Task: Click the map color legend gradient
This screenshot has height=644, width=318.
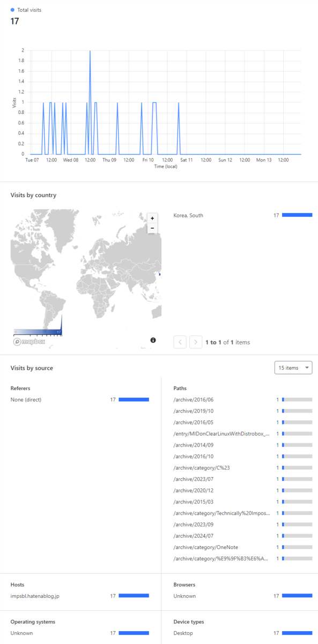Action: pos(38,332)
